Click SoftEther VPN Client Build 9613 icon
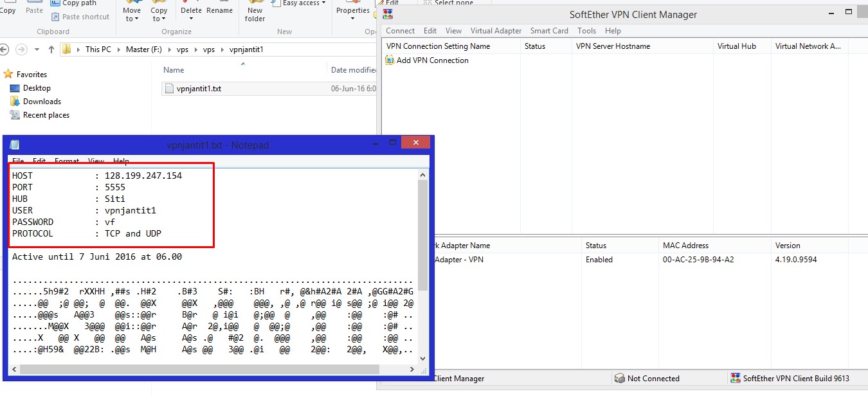 (736, 379)
